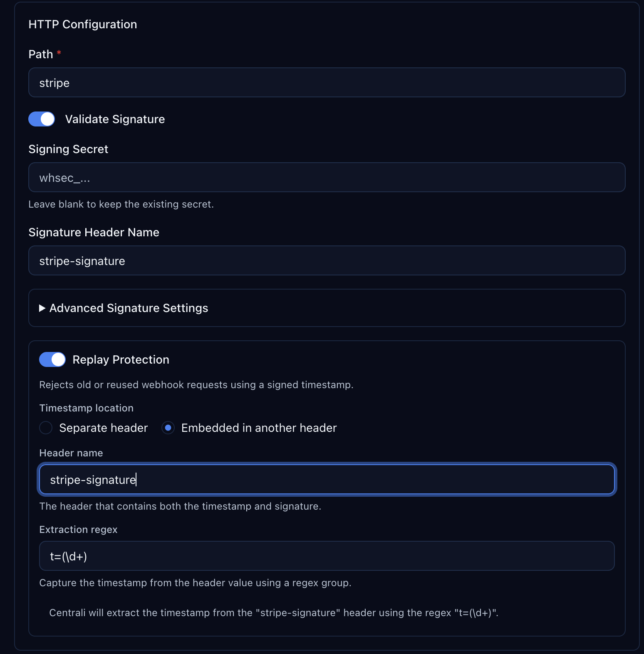Image resolution: width=644 pixels, height=654 pixels.
Task: Click the "Advanced Signature Settings" heading text
Action: [129, 308]
